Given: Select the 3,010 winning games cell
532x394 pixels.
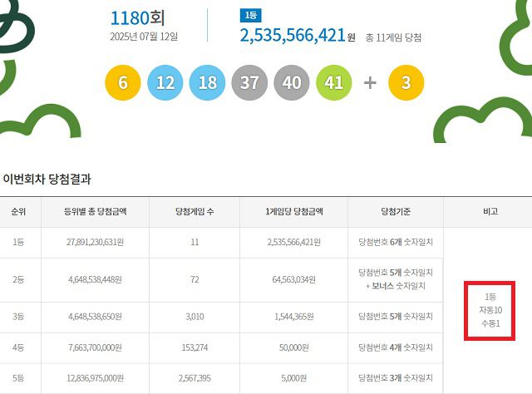Looking at the screenshot, I should (195, 318).
